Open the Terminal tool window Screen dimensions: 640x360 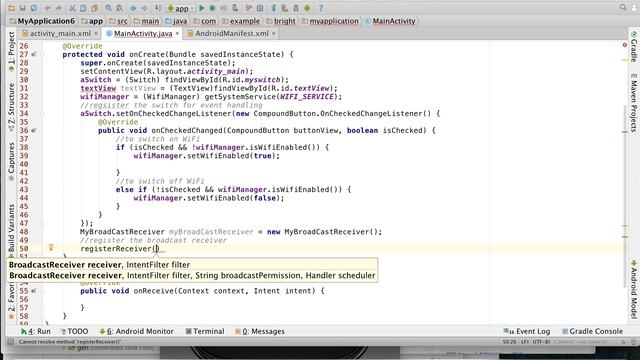(x=205, y=331)
